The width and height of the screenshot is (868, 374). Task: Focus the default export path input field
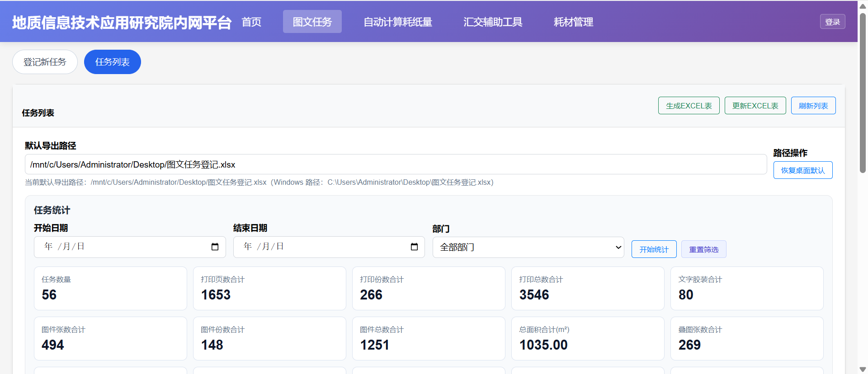coord(396,164)
